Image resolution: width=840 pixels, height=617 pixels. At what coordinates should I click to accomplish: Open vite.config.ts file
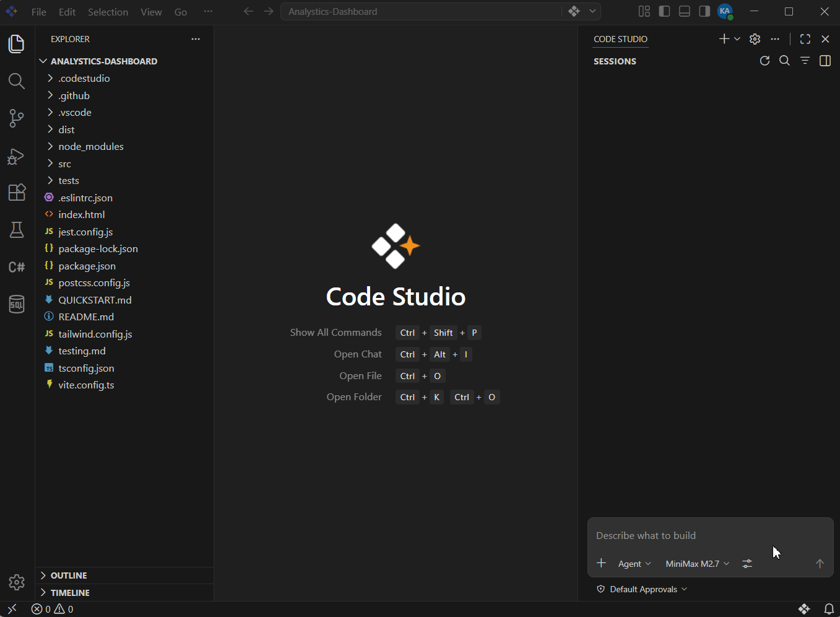pos(124,385)
